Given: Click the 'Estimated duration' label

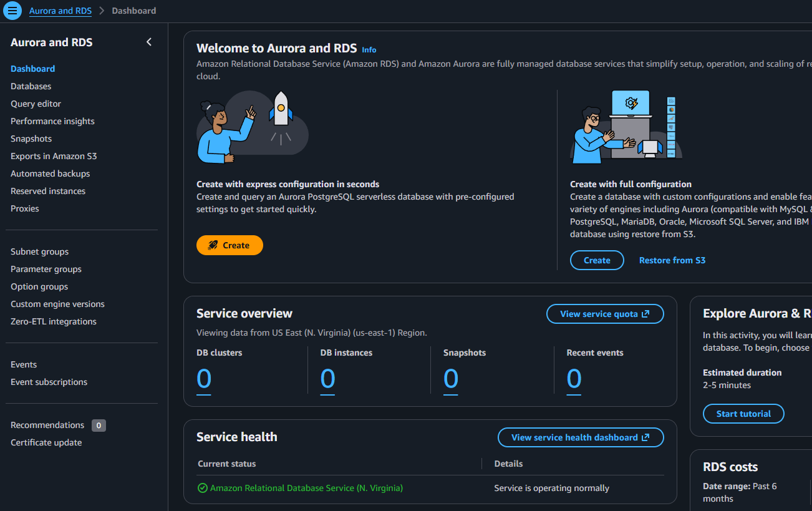Looking at the screenshot, I should 742,372.
